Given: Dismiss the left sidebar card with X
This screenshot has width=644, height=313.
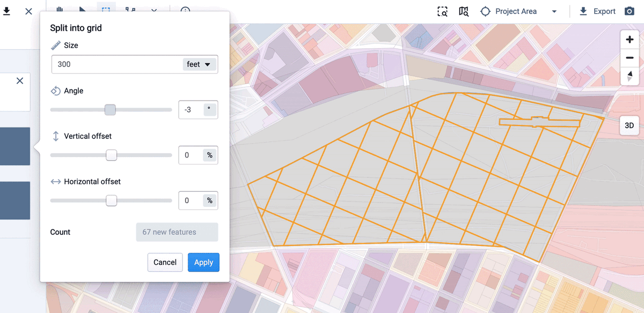Looking at the screenshot, I should click(x=20, y=81).
